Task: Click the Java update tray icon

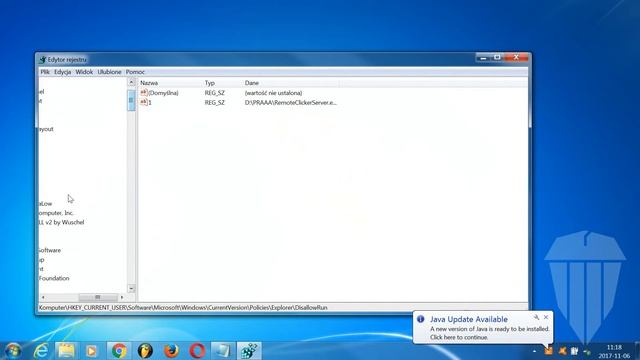Action: coord(548,350)
